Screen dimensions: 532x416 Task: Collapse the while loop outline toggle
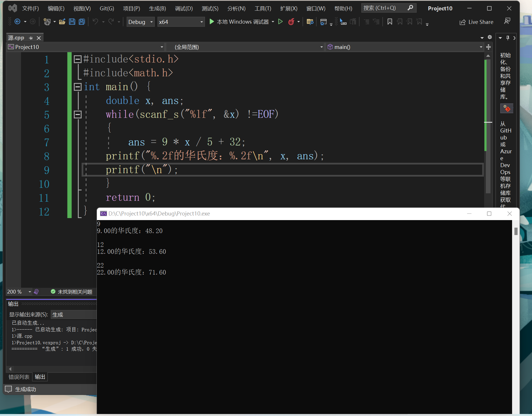(77, 114)
